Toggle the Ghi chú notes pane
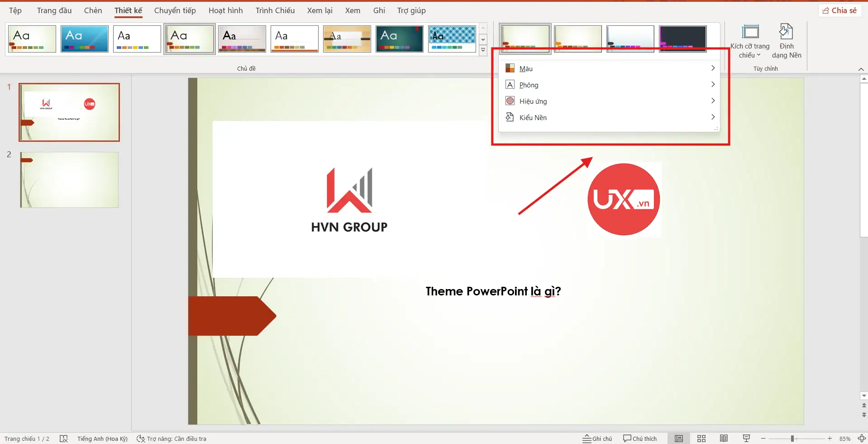 pyautogui.click(x=597, y=439)
